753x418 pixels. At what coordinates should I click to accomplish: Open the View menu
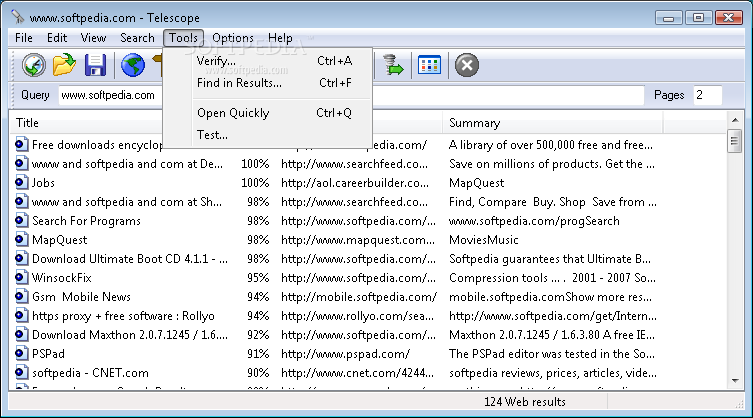click(x=93, y=37)
